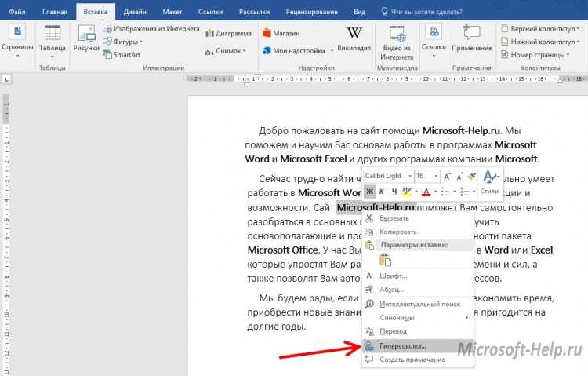Open Мои надстройки add-ins
Viewport: 588px width, 376px height.
pos(294,51)
